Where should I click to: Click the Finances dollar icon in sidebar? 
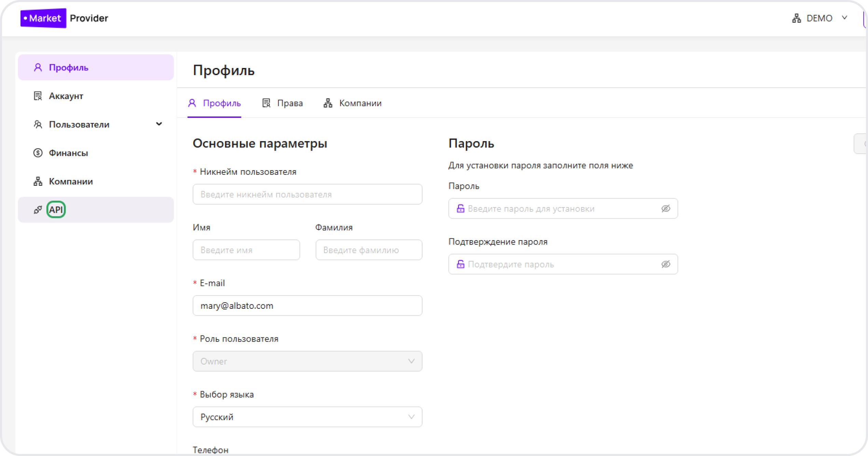pyautogui.click(x=38, y=153)
